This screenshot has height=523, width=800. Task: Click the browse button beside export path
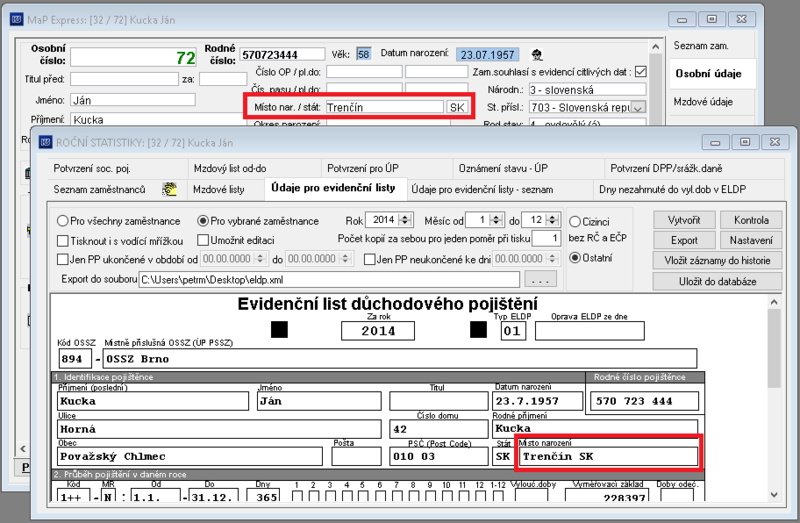[540, 280]
